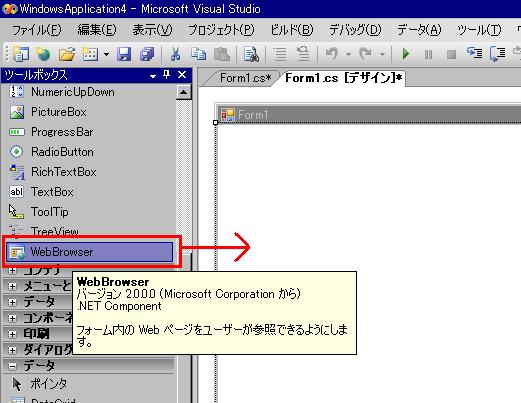Select ToolTip in the toolbox
The image size is (521, 403).
tap(88, 212)
